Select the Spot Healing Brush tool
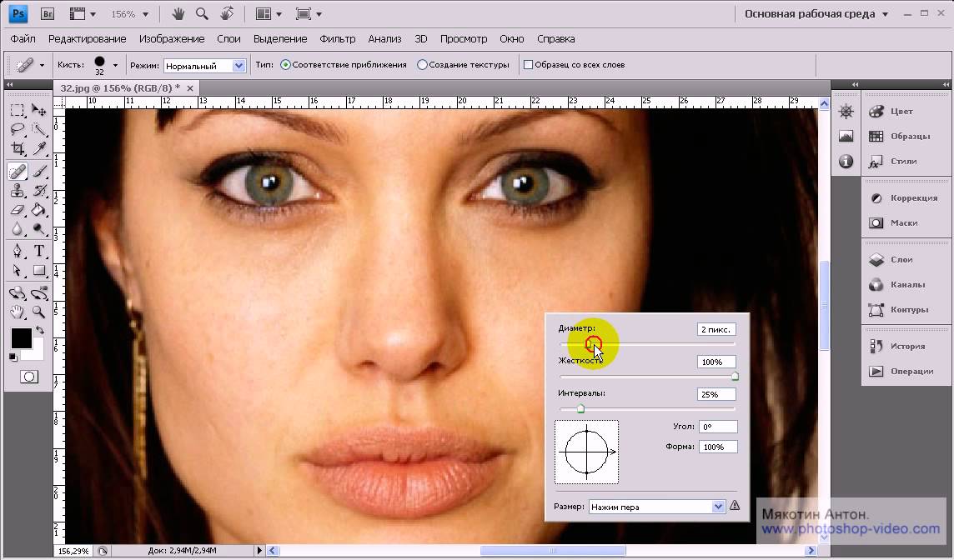Viewport: 954px width, 560px height. [17, 172]
